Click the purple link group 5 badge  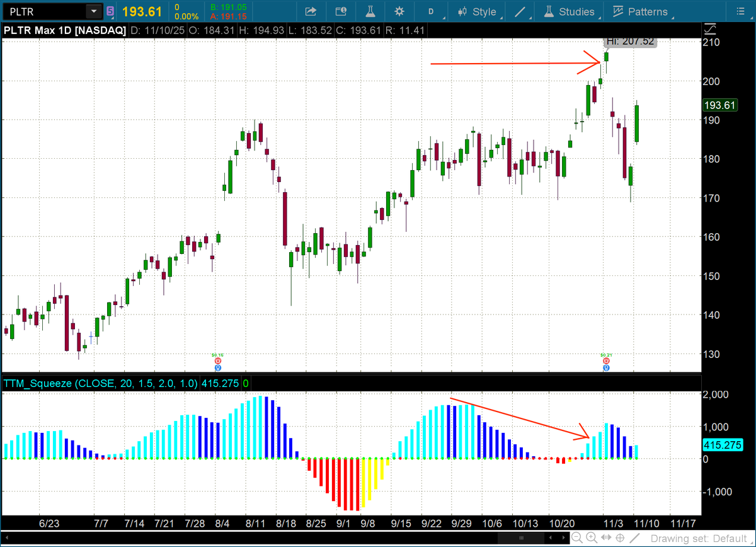coord(110,11)
